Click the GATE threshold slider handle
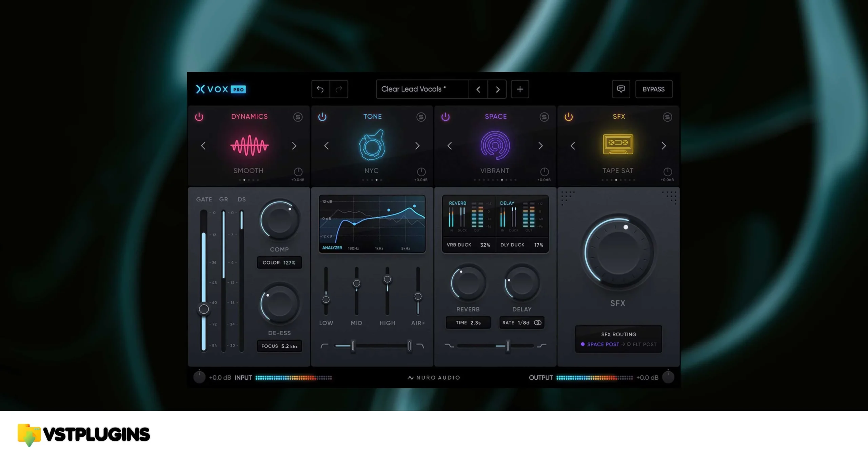Screen dimensions: 868x460 (204, 309)
